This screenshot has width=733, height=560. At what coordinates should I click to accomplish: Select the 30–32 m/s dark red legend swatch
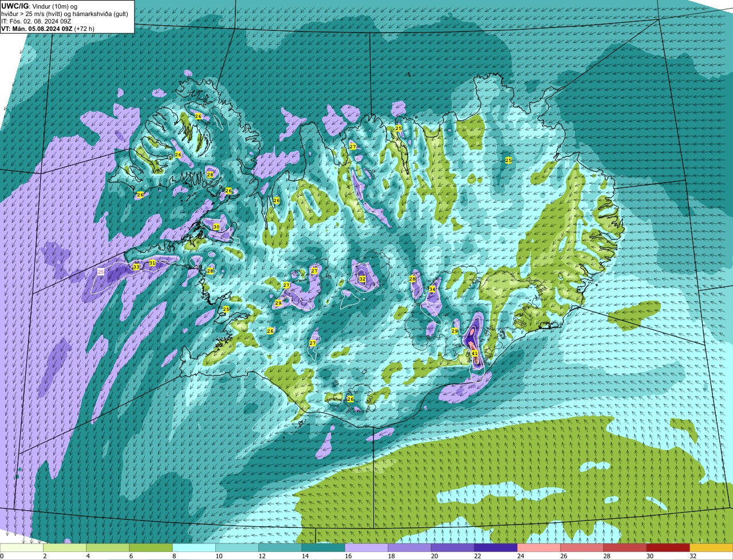pos(668,548)
